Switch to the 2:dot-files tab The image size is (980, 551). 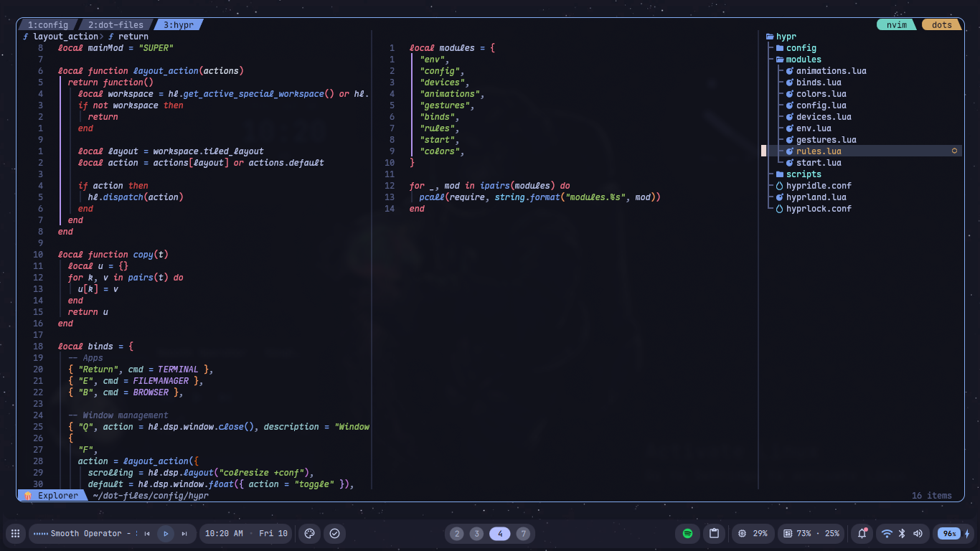[116, 25]
